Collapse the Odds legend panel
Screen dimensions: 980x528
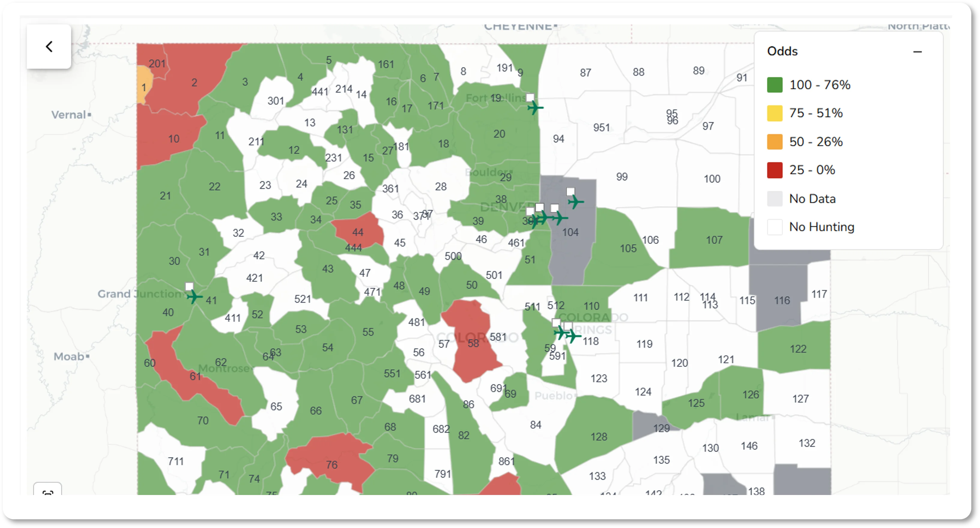pyautogui.click(x=918, y=52)
